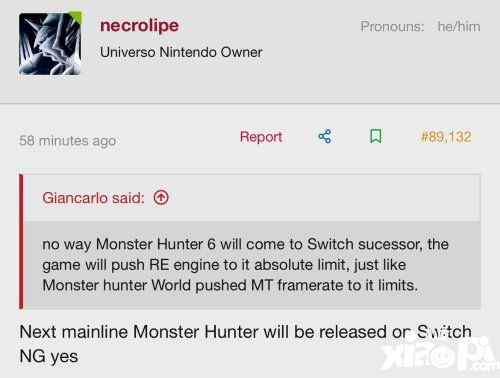
Task: Open the necrolipe username profile link
Action: [139, 25]
